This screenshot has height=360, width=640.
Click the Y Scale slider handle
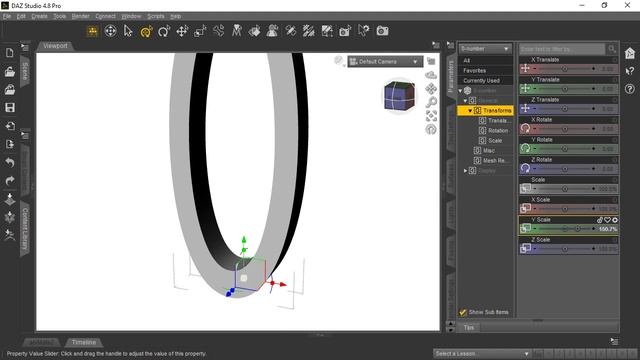click(x=577, y=229)
